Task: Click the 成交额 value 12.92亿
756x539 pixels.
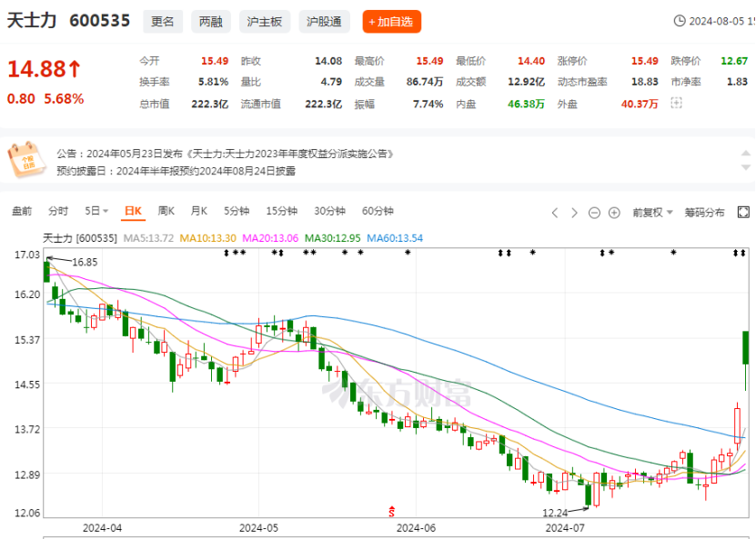Action: [526, 82]
